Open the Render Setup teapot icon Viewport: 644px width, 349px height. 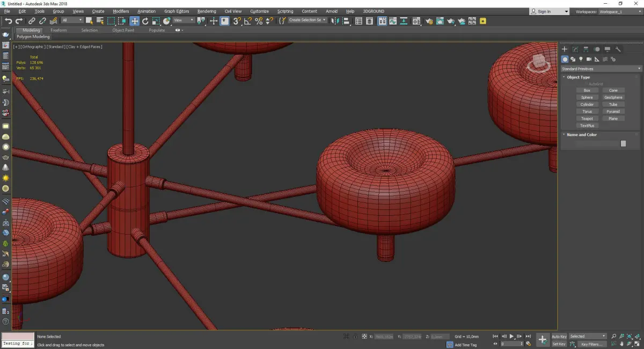429,21
